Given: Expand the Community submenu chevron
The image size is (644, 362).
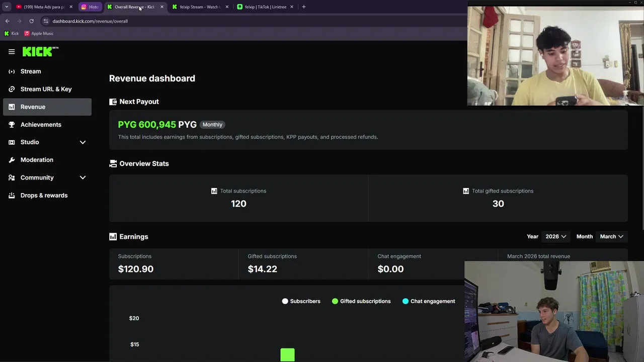Looking at the screenshot, I should pos(83,177).
